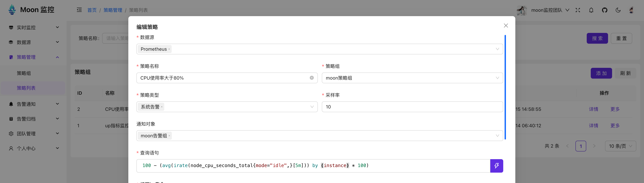Click the 搜索 button
644x183 pixels.
(x=597, y=38)
